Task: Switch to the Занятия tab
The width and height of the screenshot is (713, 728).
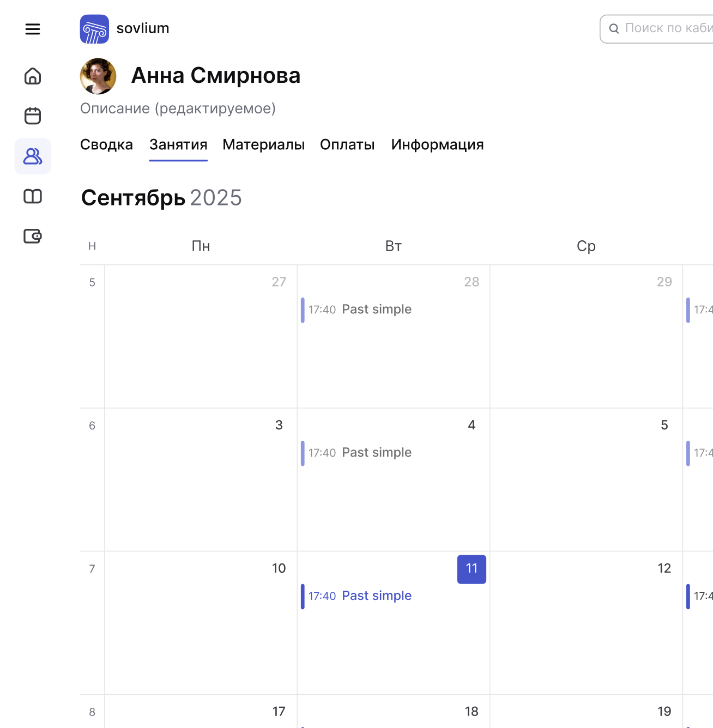Action: pos(178,145)
